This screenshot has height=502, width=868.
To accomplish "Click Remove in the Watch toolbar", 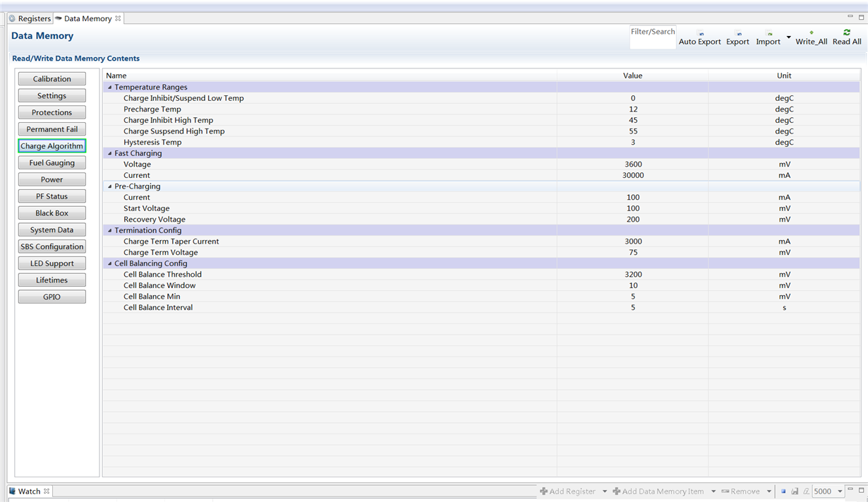I will coord(740,491).
